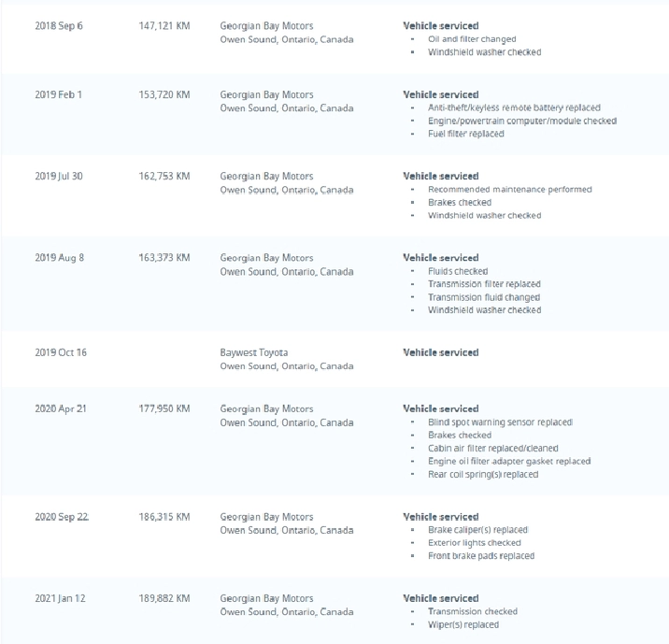Viewport: 669px width, 644px height.
Task: Open the Baywest Toyota dealer name
Action: tap(254, 352)
